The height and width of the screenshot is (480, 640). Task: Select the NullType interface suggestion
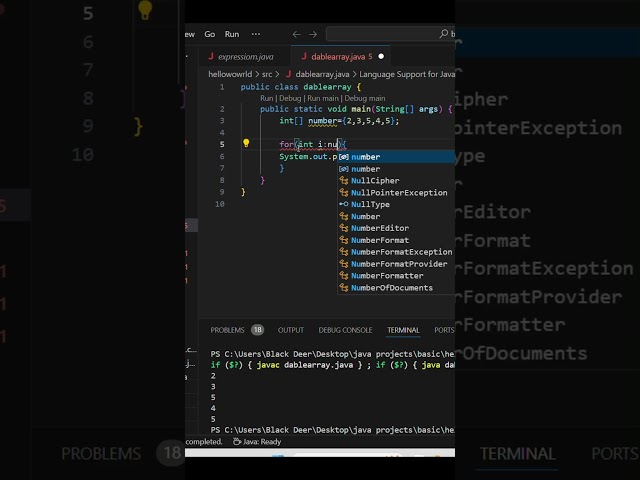pos(396,204)
